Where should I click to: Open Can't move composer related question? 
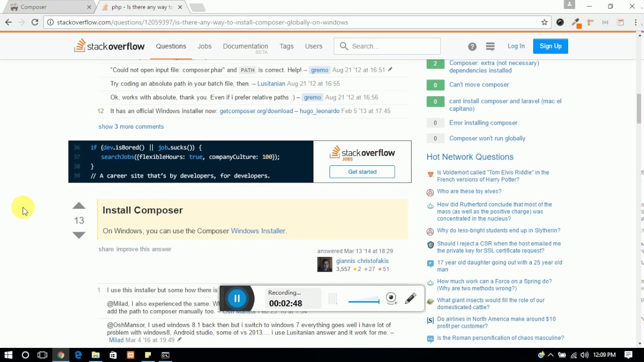coord(479,84)
